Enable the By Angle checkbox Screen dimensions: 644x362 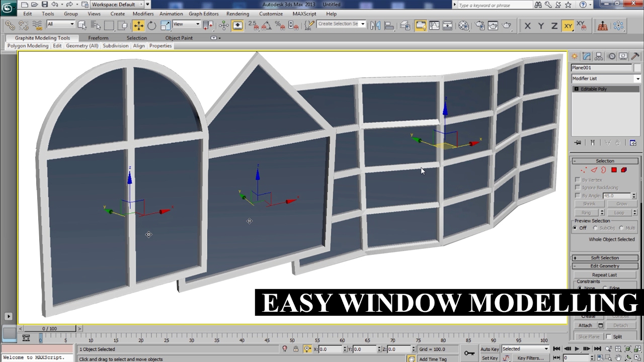[578, 196]
